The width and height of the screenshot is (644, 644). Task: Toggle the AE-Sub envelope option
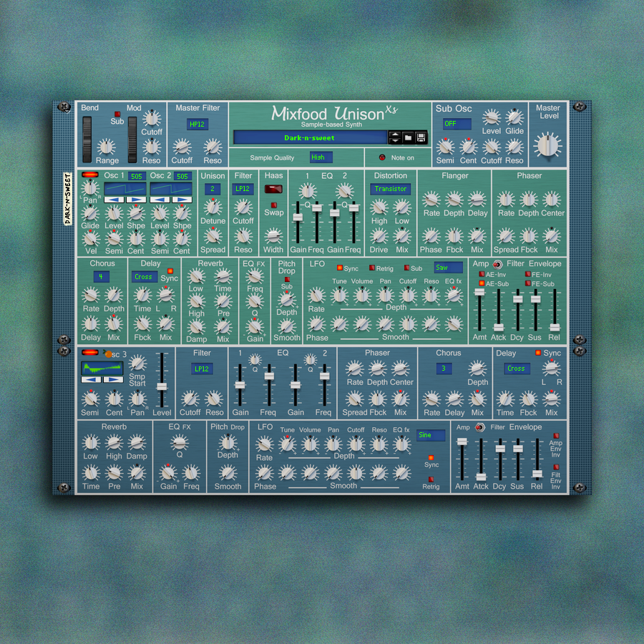pyautogui.click(x=482, y=283)
